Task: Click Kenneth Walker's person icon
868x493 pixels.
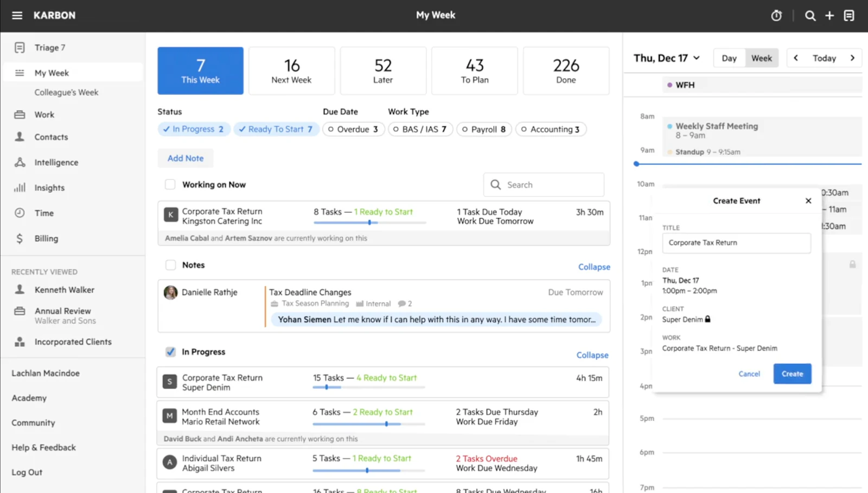Action: click(x=20, y=290)
